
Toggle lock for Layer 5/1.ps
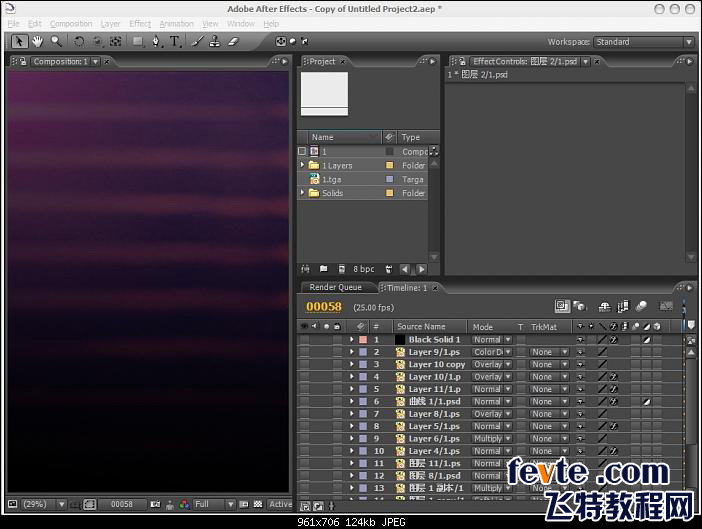pyautogui.click(x=337, y=427)
